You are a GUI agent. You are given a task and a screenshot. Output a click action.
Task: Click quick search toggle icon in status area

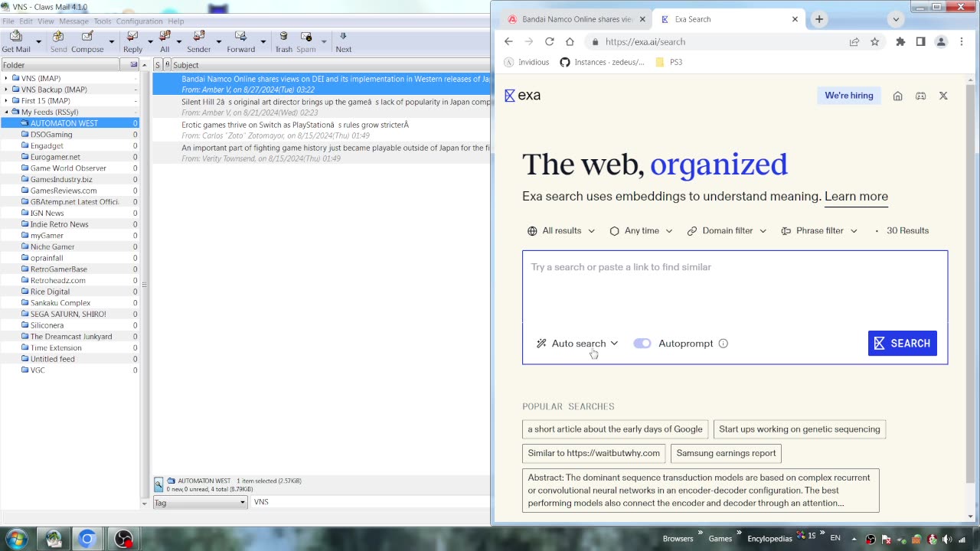[158, 484]
